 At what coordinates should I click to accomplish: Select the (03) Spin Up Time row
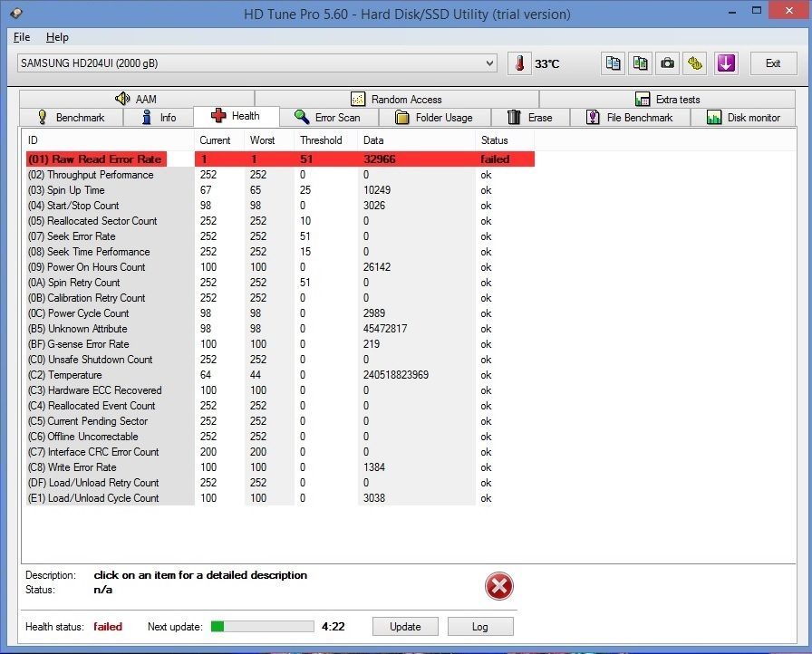pos(280,190)
